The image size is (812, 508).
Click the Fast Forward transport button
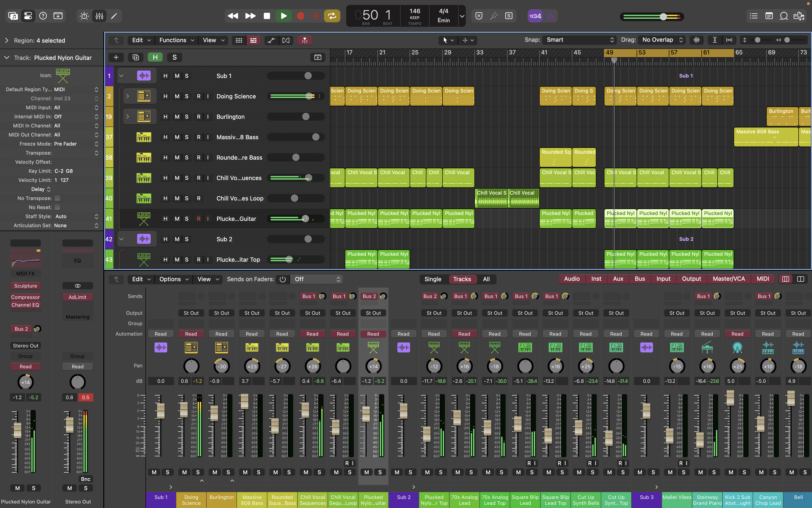pos(250,16)
